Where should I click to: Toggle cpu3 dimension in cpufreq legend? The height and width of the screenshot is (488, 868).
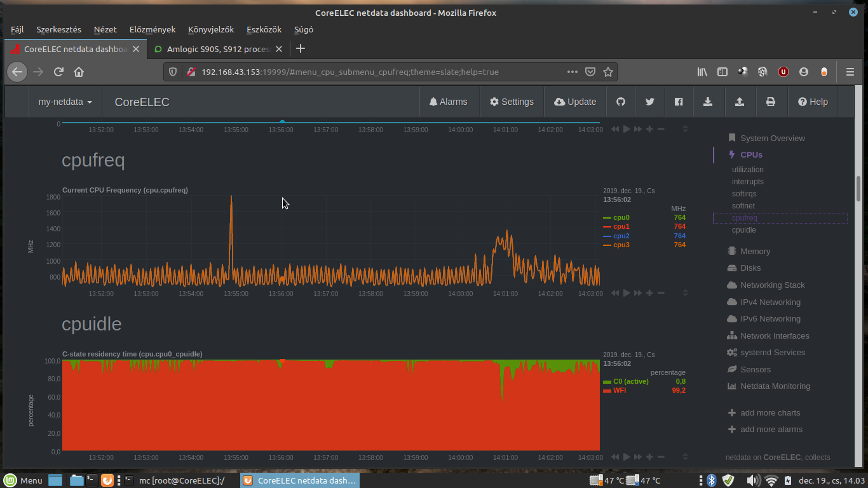621,245
